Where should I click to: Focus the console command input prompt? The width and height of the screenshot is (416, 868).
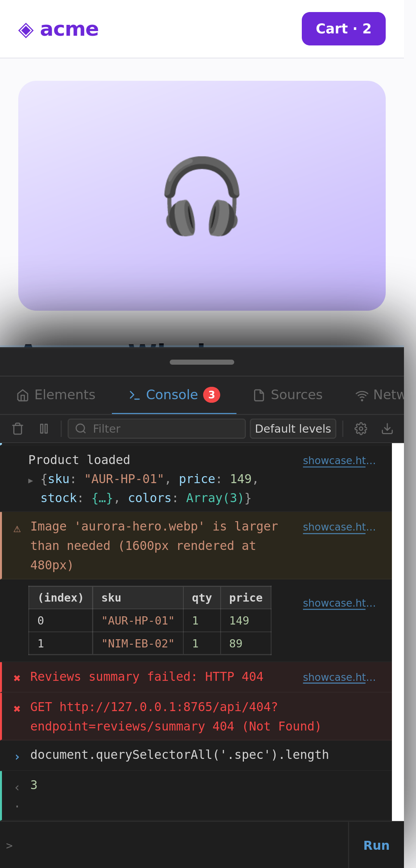pyautogui.click(x=174, y=845)
